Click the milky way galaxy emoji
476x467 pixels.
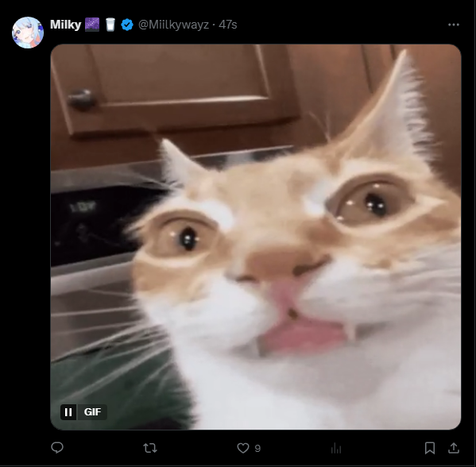[92, 25]
